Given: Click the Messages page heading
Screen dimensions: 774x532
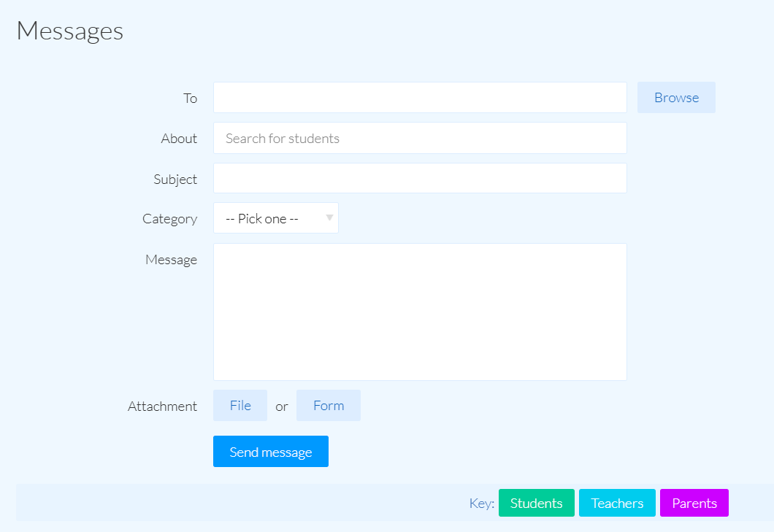Looking at the screenshot, I should coord(69,31).
